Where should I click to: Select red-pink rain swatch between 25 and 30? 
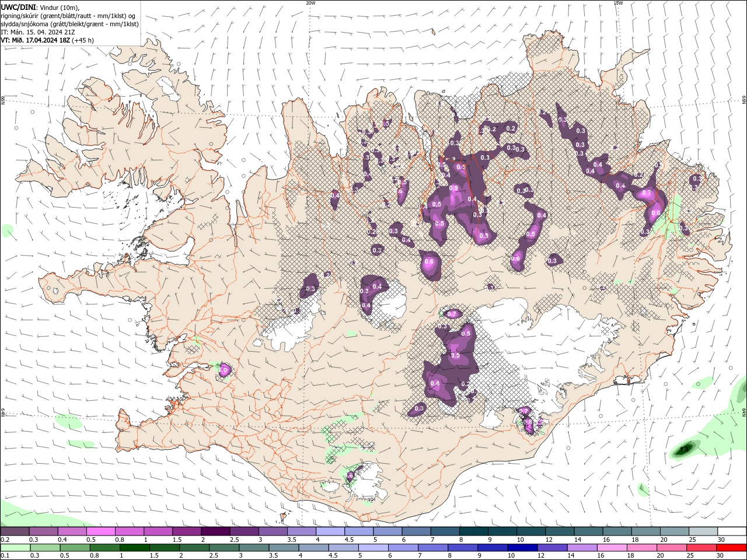point(701,548)
